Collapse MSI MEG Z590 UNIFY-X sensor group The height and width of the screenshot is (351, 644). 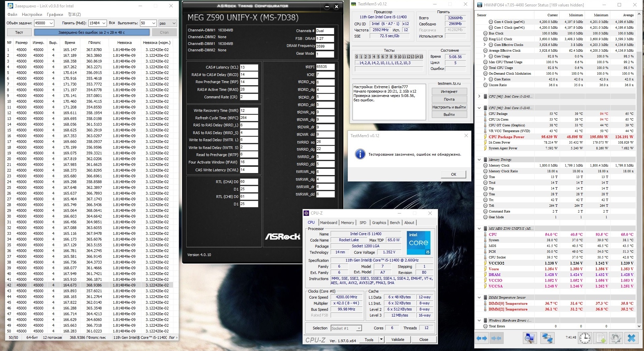(x=479, y=229)
